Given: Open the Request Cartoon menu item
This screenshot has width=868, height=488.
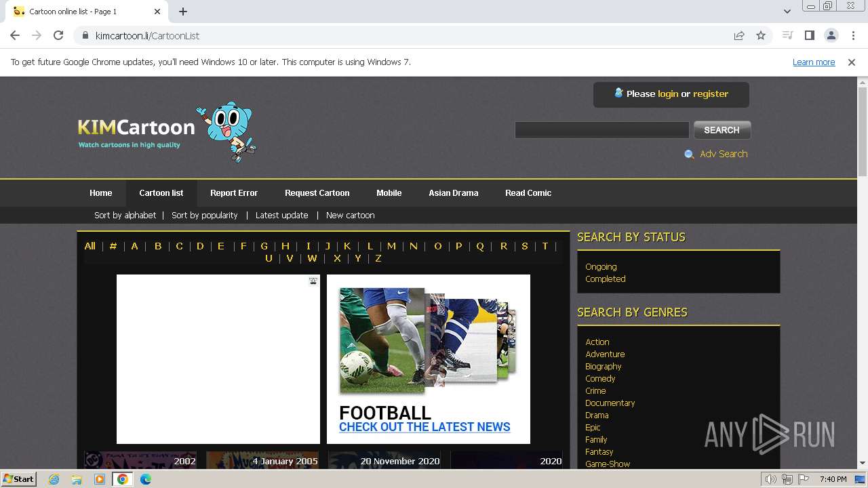Looking at the screenshot, I should (317, 193).
